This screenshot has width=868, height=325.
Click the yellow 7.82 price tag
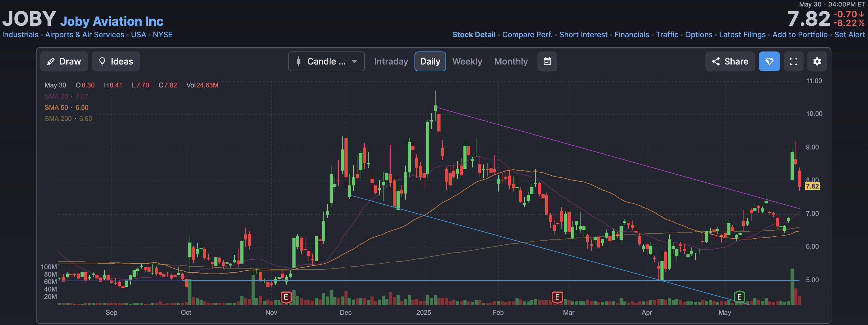[x=812, y=186]
